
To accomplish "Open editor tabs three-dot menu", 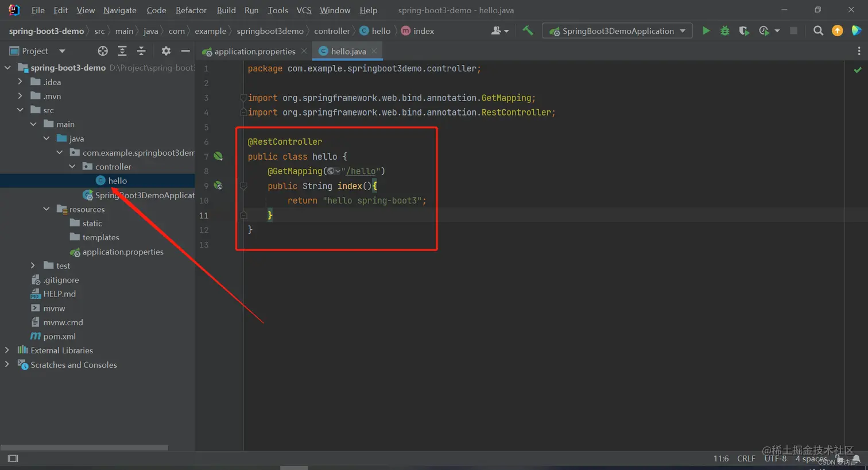I will 859,51.
